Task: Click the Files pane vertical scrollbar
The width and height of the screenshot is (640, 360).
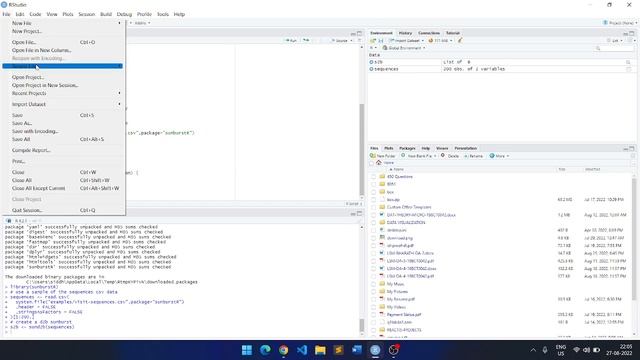Action: coord(634,239)
